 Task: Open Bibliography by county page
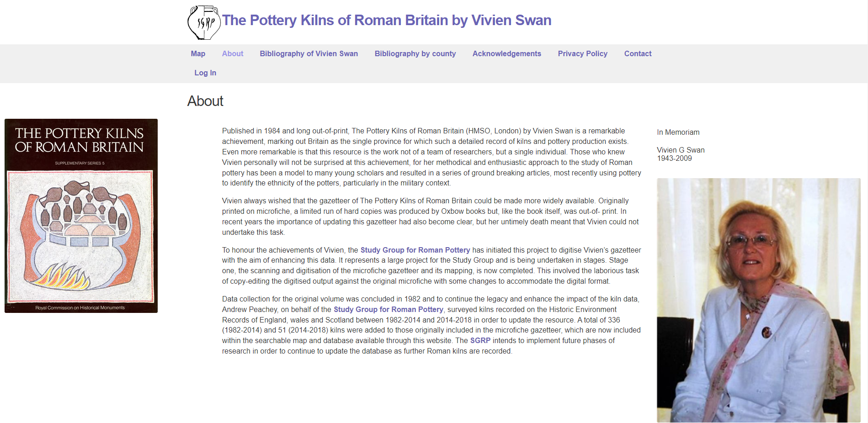pyautogui.click(x=415, y=53)
